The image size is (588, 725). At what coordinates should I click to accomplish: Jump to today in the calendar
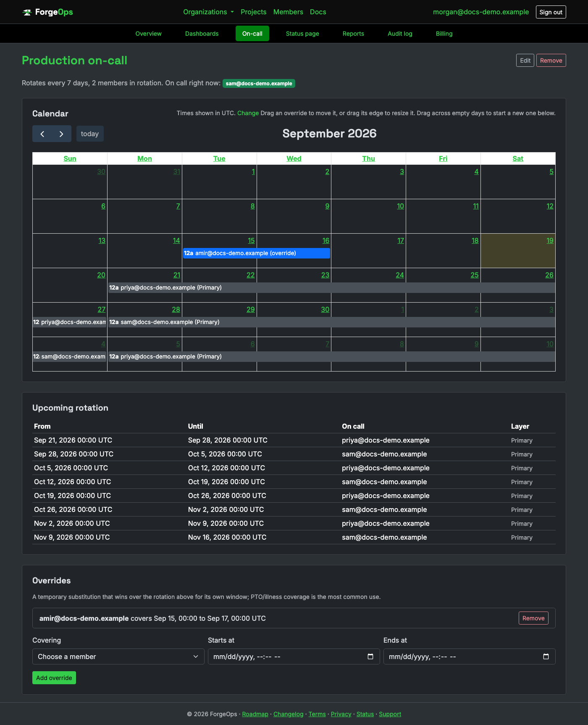click(90, 134)
